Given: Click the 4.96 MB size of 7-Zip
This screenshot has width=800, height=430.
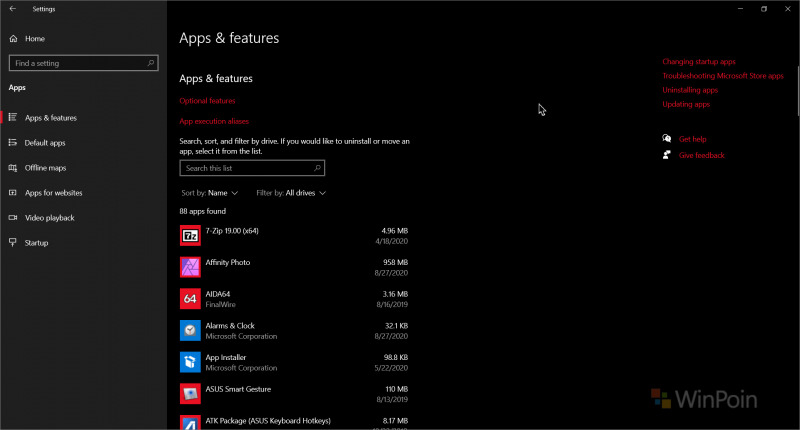Looking at the screenshot, I should click(x=394, y=231).
